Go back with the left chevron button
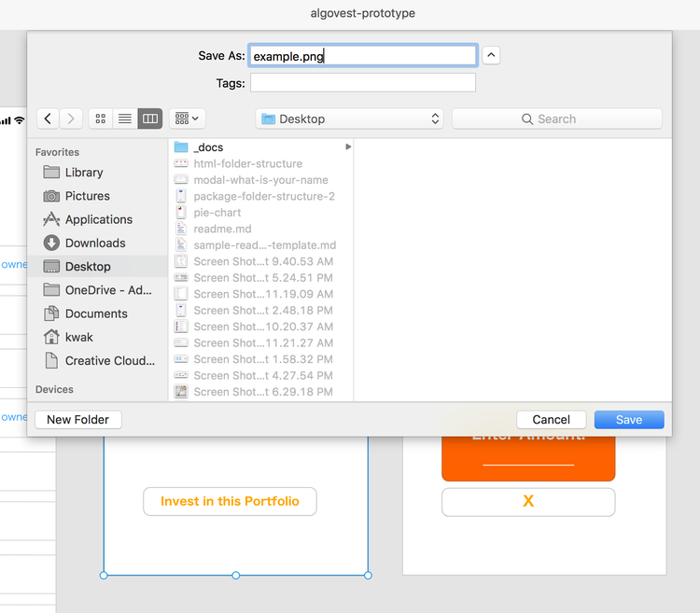Screen dimensions: 700x613 (x=48, y=118)
